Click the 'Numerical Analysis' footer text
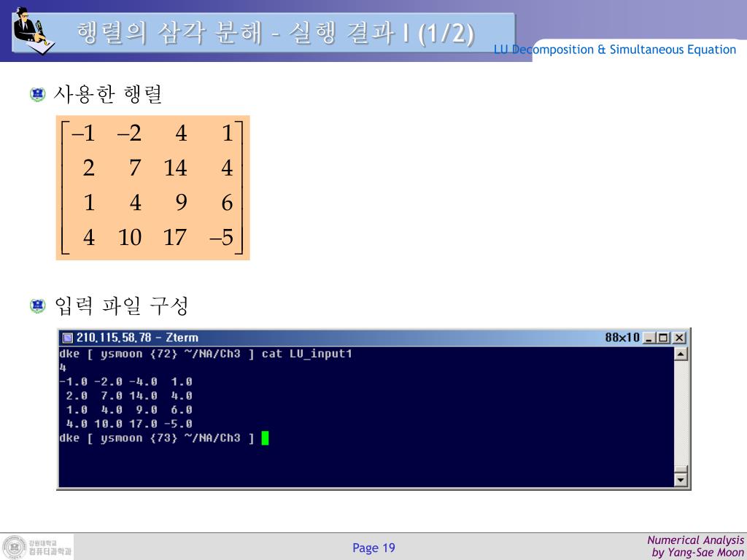Screen dimensions: 747x560 point(695,540)
